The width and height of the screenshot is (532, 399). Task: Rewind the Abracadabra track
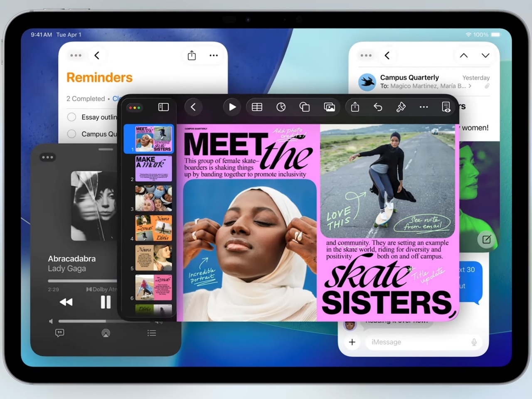click(x=66, y=302)
